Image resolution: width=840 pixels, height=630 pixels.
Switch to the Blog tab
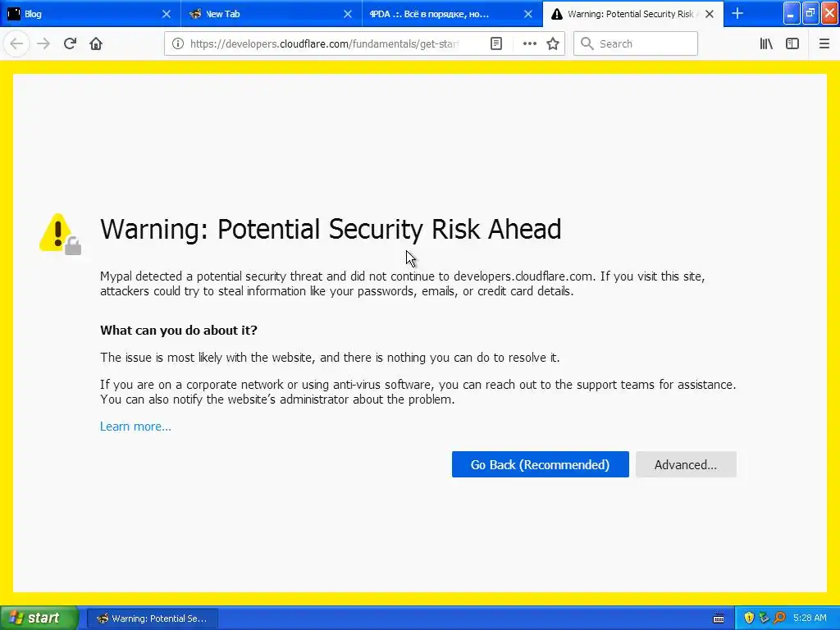point(90,14)
